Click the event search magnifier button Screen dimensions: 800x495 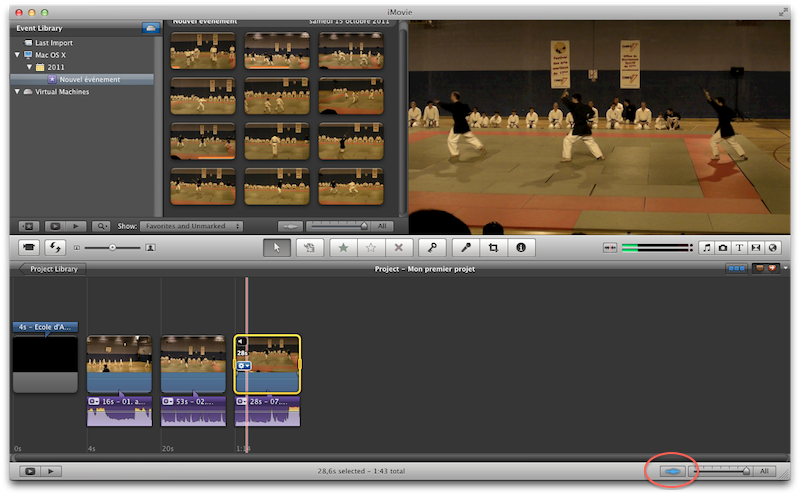[101, 226]
